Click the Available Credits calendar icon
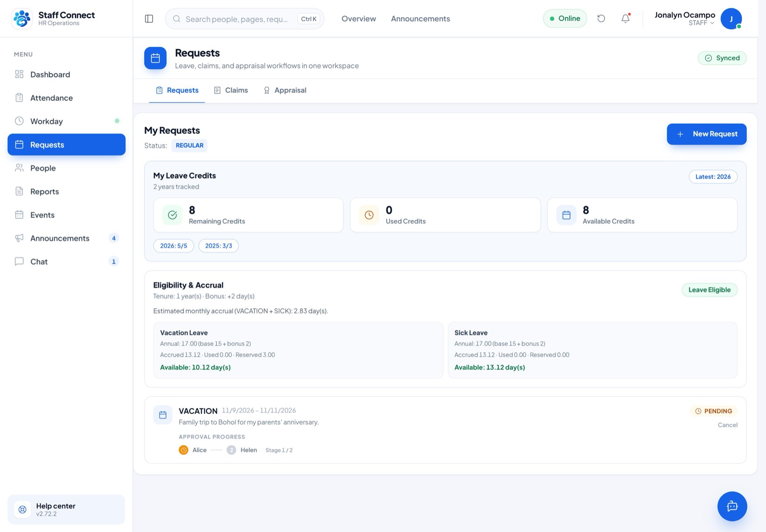The height and width of the screenshot is (532, 766). point(566,215)
